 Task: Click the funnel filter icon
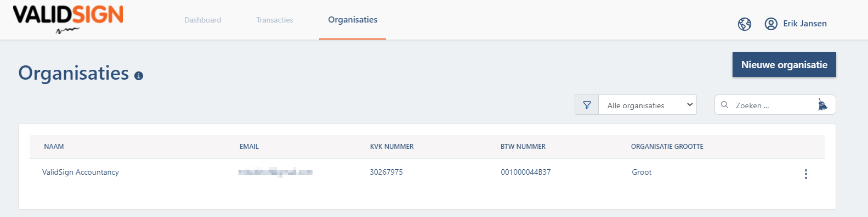point(587,105)
